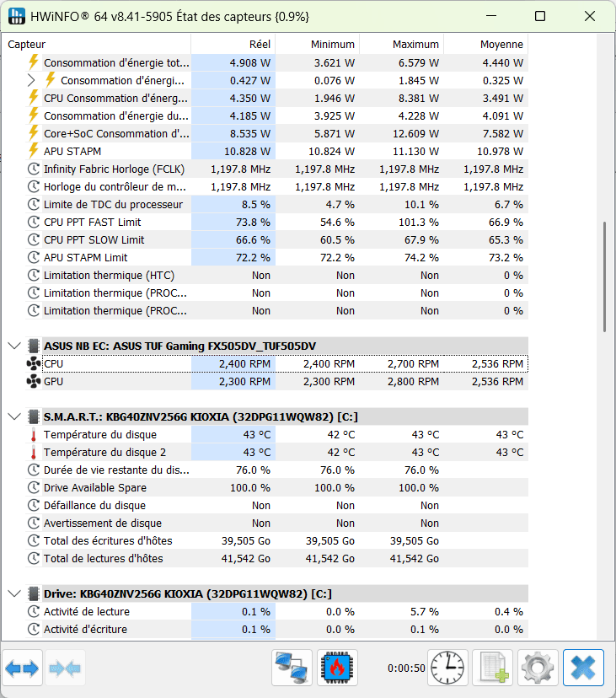Open the remote network monitoring icon
Viewport: 616px width, 698px height.
tap(292, 668)
